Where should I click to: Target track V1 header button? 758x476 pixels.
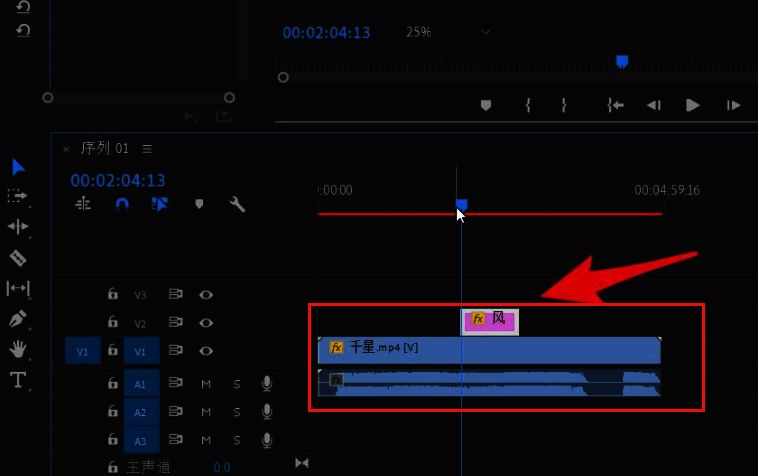pyautogui.click(x=141, y=351)
